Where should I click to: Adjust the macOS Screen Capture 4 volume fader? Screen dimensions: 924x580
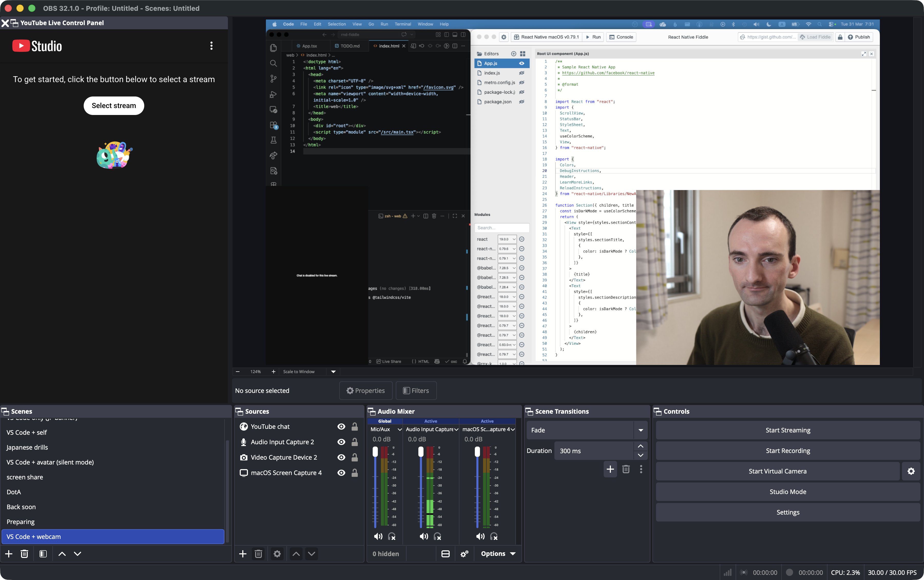(x=477, y=452)
